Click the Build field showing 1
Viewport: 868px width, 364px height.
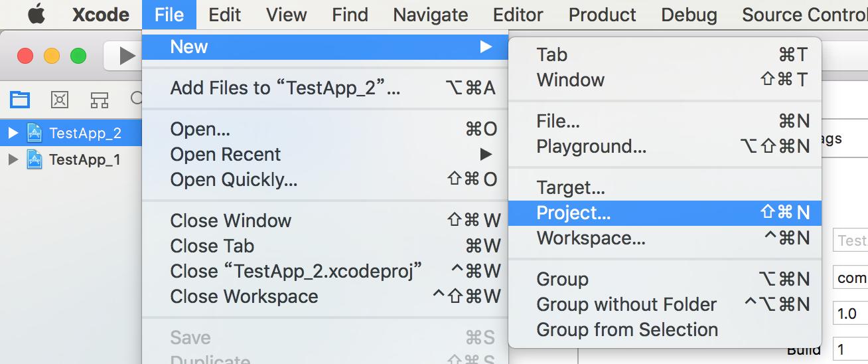pos(850,349)
